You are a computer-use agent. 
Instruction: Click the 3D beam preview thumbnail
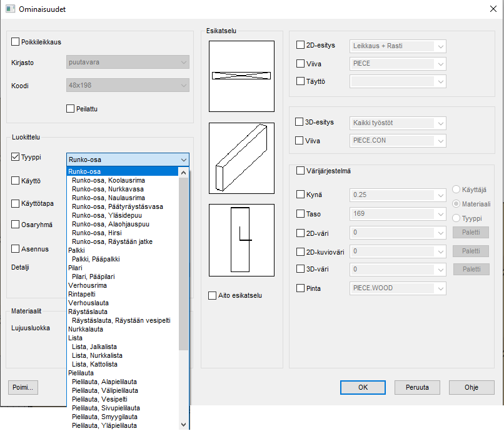click(241, 158)
